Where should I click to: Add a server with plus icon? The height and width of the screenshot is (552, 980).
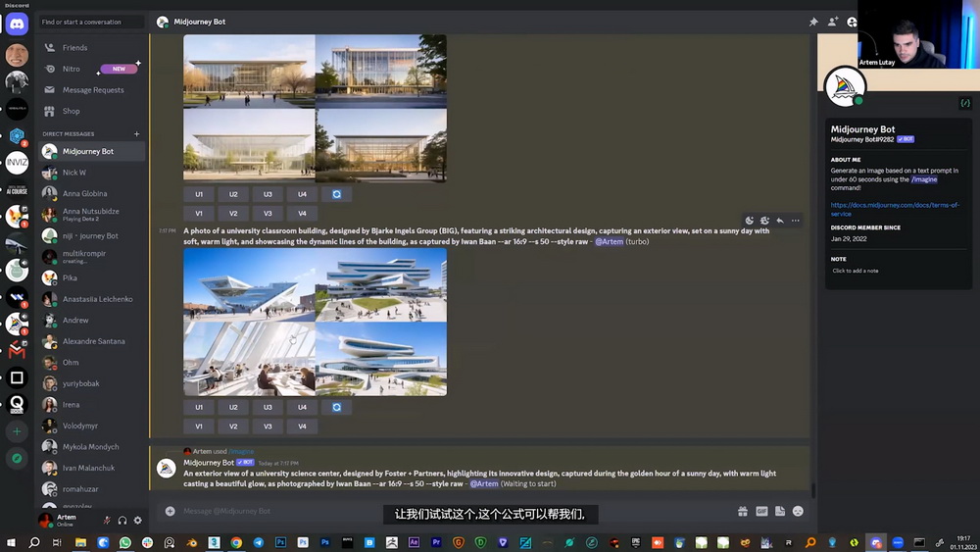pyautogui.click(x=17, y=431)
